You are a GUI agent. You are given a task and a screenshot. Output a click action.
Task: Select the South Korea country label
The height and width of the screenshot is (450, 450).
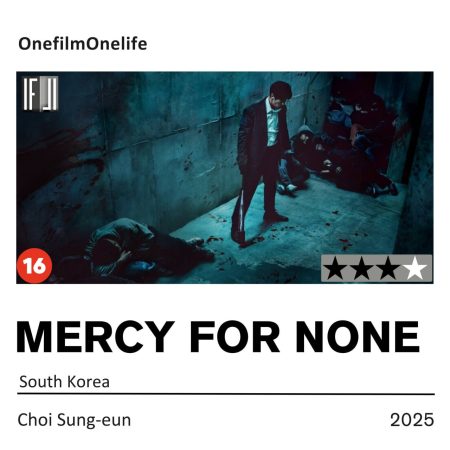64,382
